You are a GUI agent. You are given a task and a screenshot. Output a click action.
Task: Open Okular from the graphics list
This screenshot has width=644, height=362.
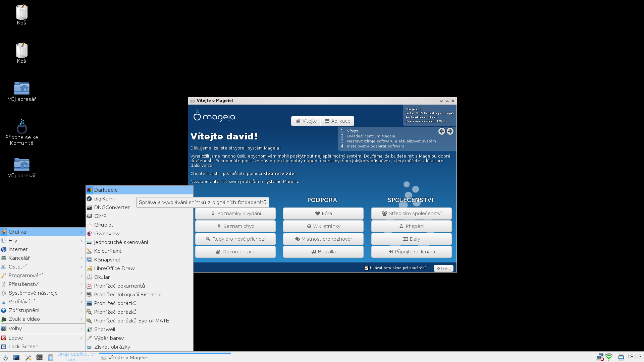click(x=140, y=277)
